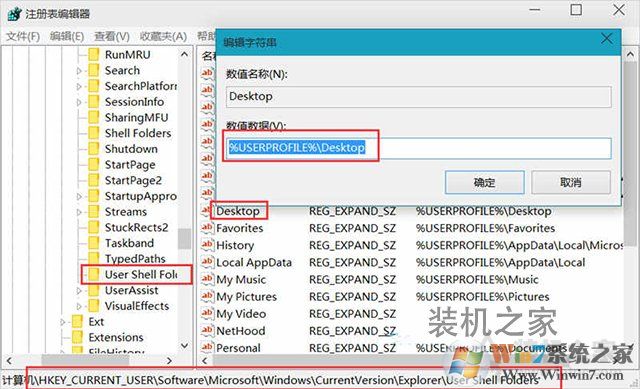Click the string value icon beside My Video
The image size is (640, 389).
(207, 313)
